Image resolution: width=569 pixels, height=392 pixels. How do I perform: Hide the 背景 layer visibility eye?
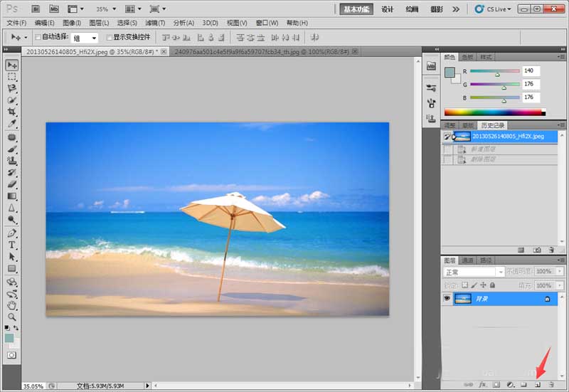(x=447, y=298)
